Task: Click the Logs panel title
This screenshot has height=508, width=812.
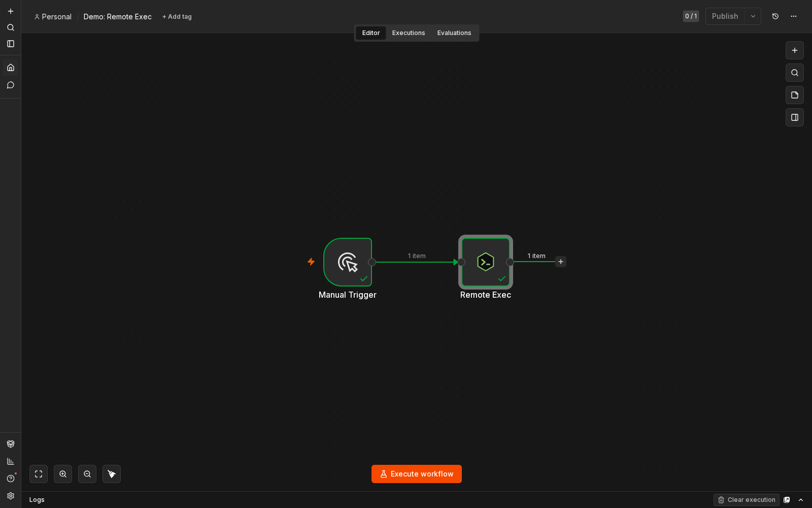Action: click(37, 500)
